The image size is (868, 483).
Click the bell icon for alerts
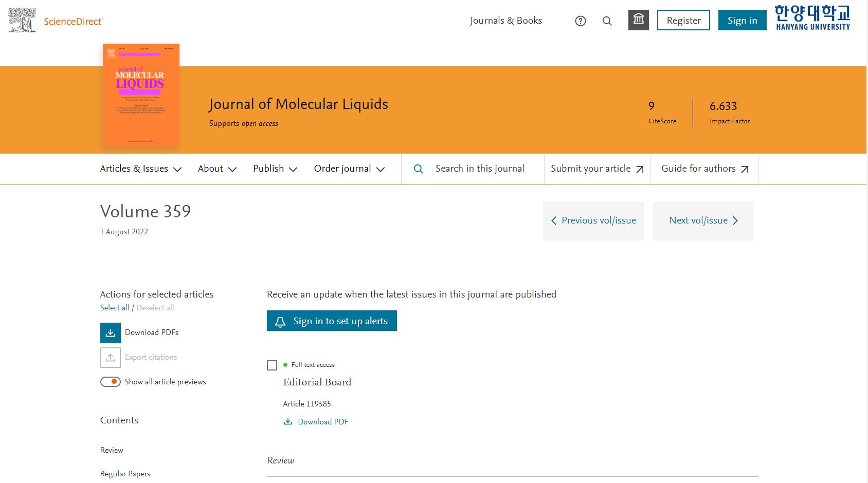click(x=280, y=322)
